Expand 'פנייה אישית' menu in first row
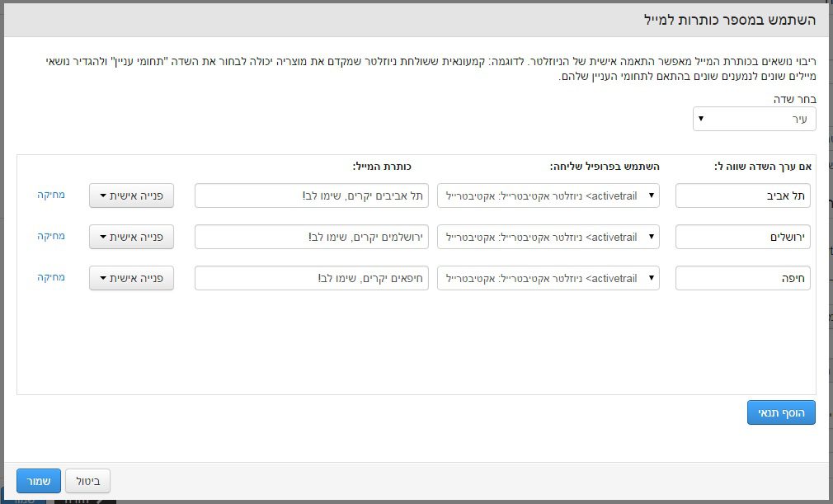833x504 pixels. (131, 195)
